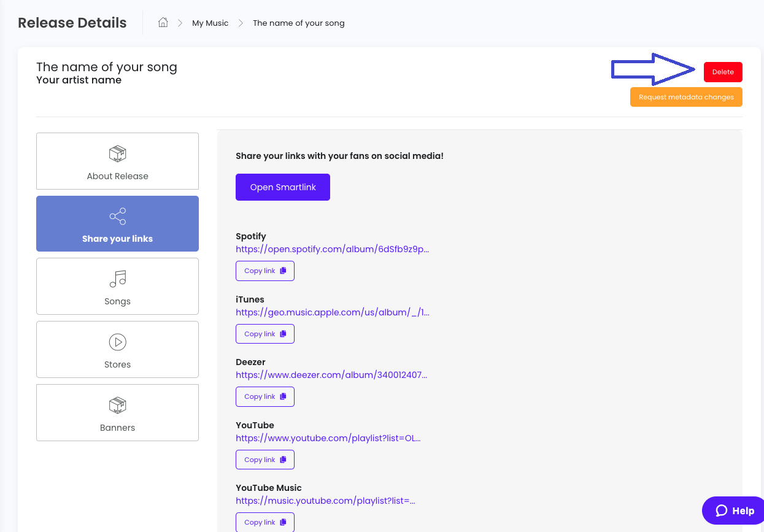The width and height of the screenshot is (764, 532).
Task: Open the Deezer album URL
Action: tap(331, 375)
